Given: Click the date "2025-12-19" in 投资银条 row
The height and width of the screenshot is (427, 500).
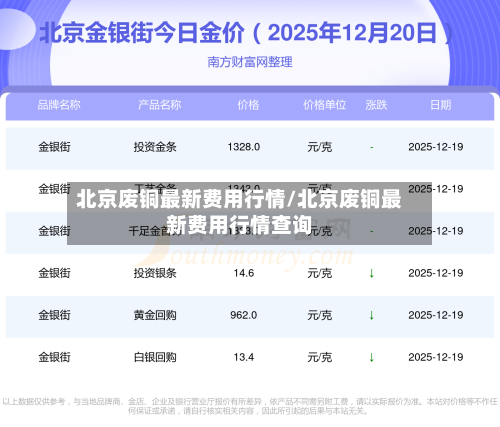Looking at the screenshot, I should [436, 273].
